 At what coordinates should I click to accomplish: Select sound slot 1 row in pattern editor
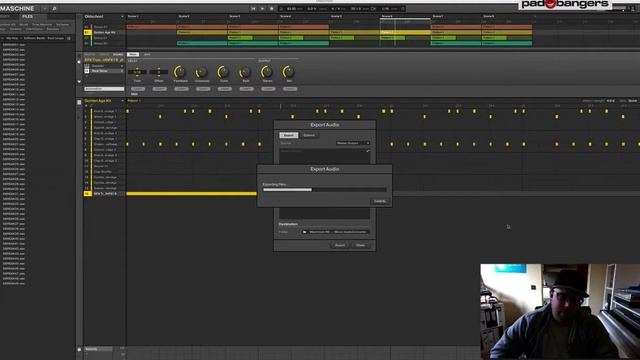[x=104, y=111]
